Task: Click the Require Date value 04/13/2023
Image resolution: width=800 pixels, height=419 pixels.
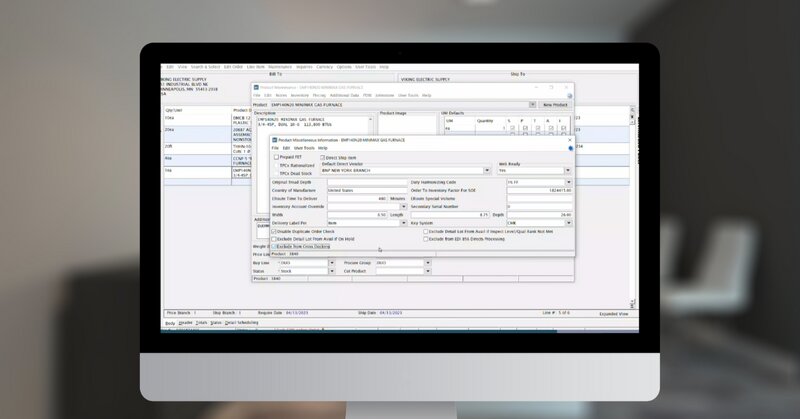Action: [x=297, y=313]
